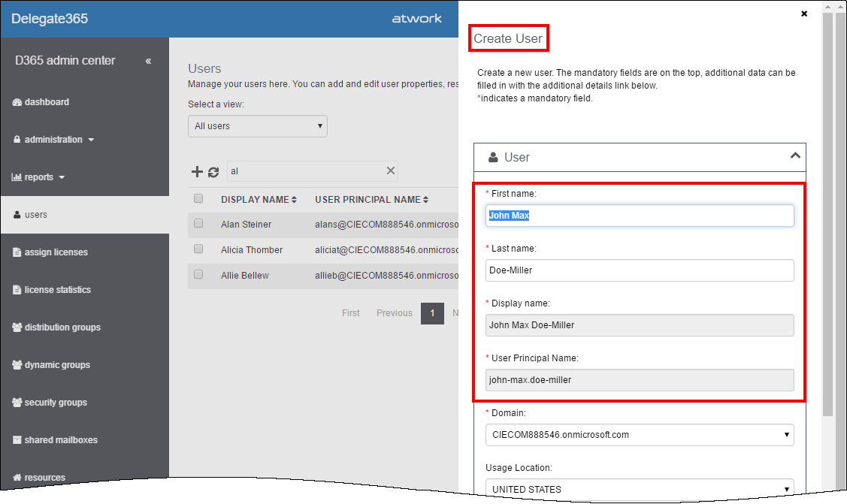Open Alicia Thomber user entry
Image resolution: width=847 pixels, height=504 pixels.
pos(252,250)
